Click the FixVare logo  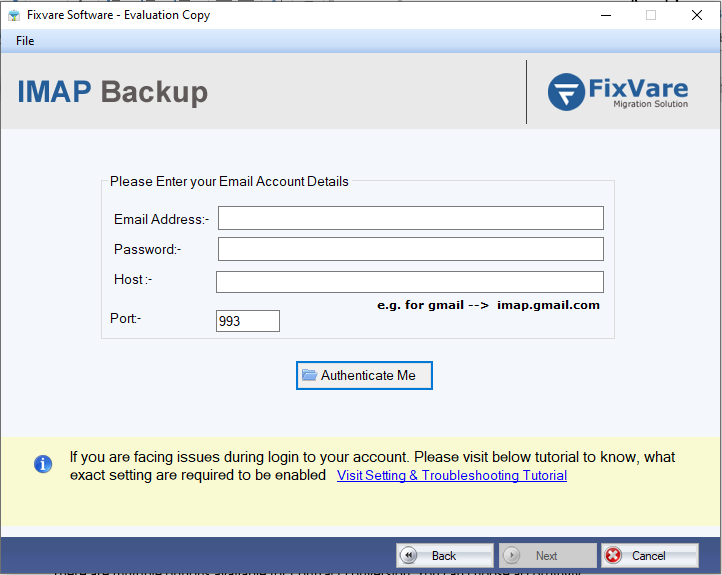click(617, 92)
